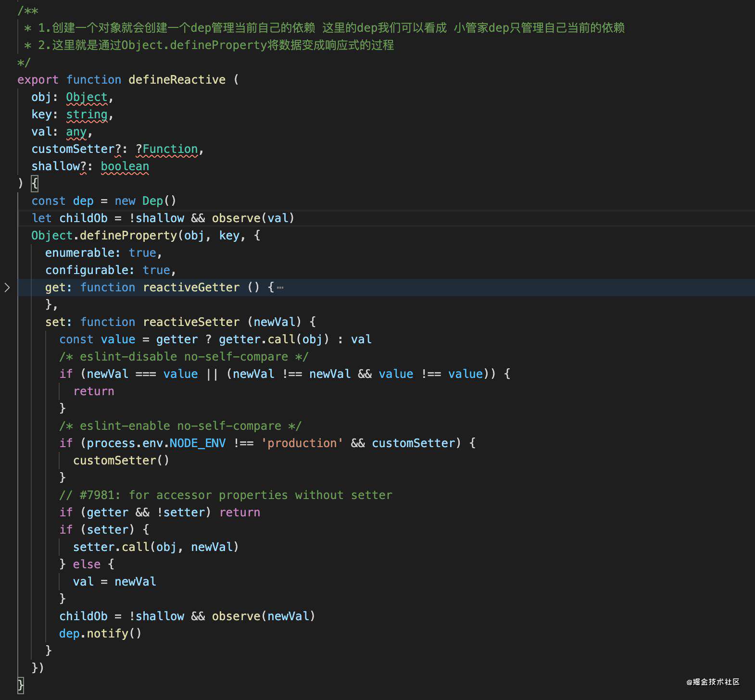Click the #7981 accessor properties comment
Image resolution: width=755 pixels, height=700 pixels.
(226, 495)
